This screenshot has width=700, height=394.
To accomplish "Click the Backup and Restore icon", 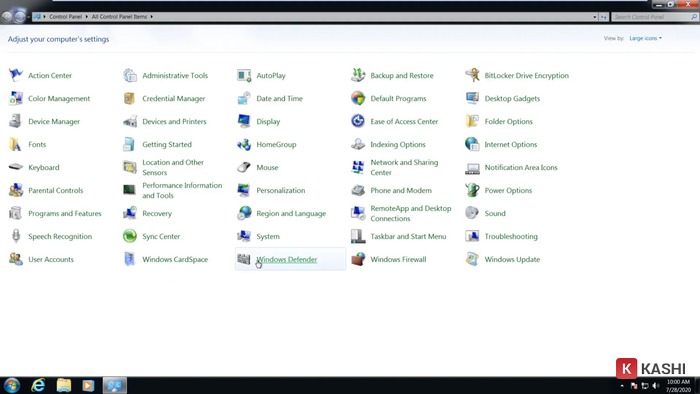I will pyautogui.click(x=358, y=75).
